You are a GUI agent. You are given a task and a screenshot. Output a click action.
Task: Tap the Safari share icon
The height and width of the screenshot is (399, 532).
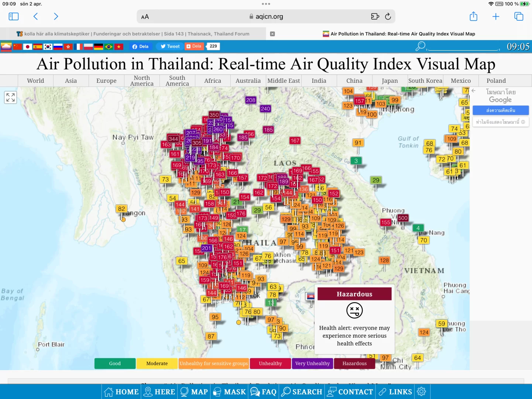[473, 16]
